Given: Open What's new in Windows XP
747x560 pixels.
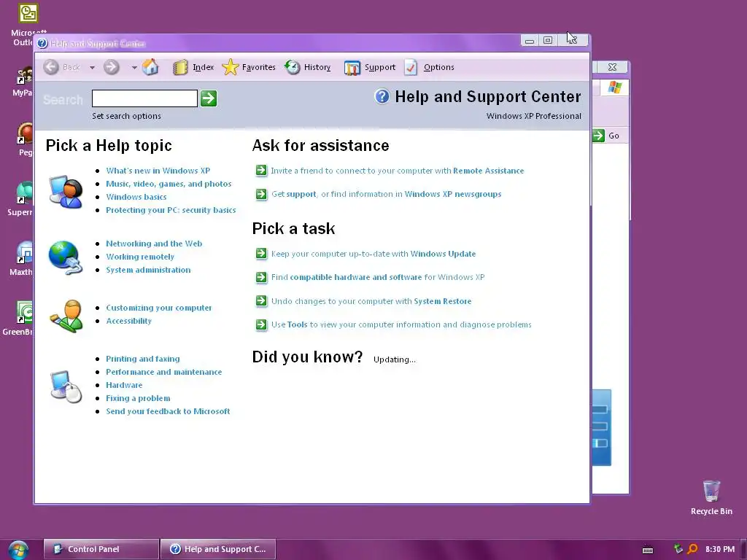Looking at the screenshot, I should point(158,171).
